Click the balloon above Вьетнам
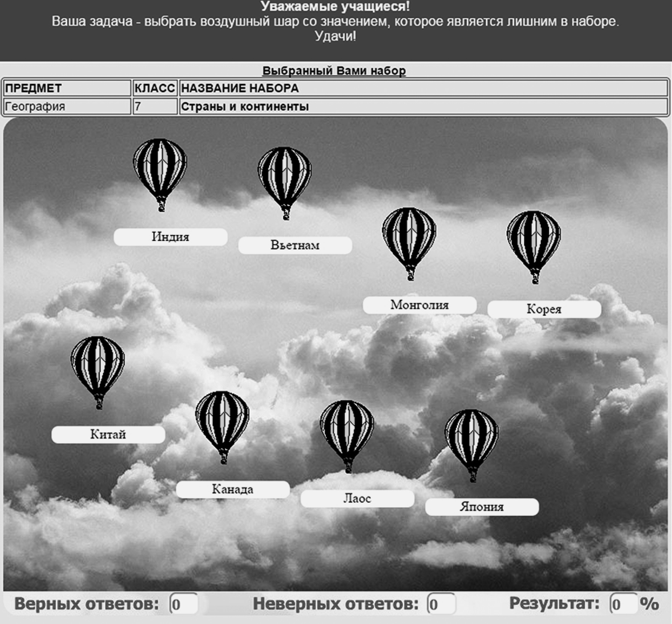Image resolution: width=672 pixels, height=624 pixels. click(285, 183)
